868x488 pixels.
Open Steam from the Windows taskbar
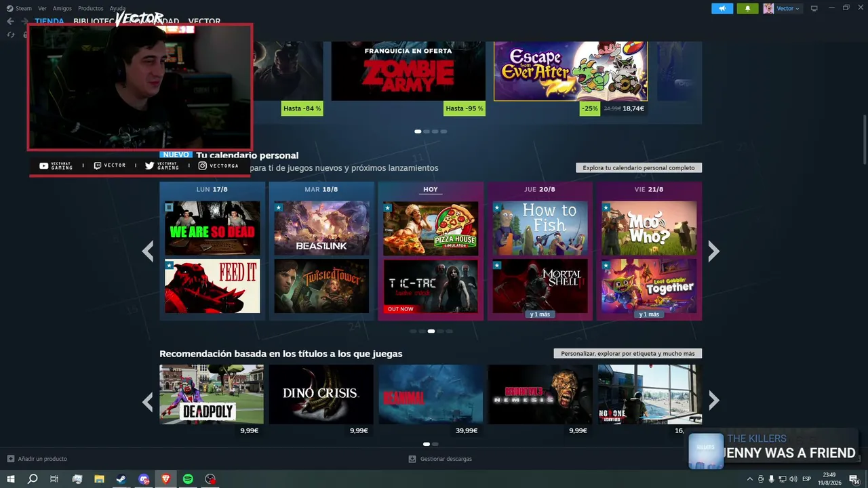[121, 479]
